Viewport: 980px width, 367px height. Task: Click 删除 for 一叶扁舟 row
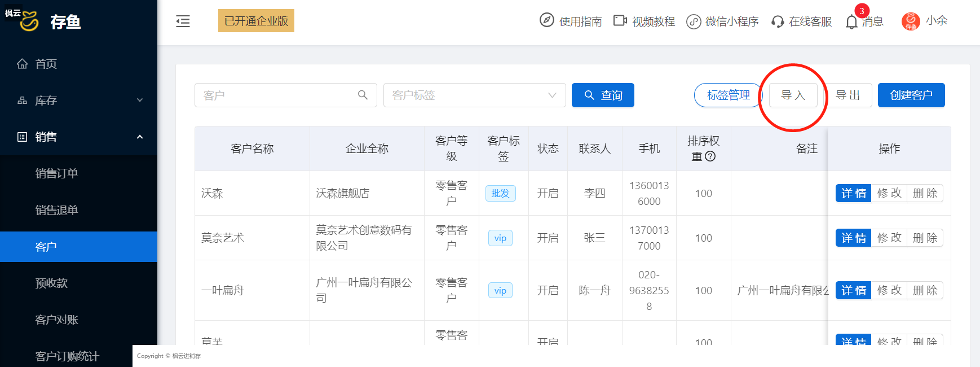(x=925, y=290)
